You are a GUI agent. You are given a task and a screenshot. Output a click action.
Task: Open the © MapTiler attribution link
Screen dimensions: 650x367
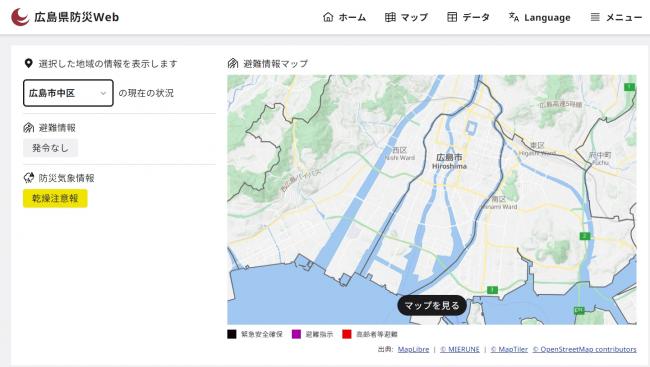point(509,350)
